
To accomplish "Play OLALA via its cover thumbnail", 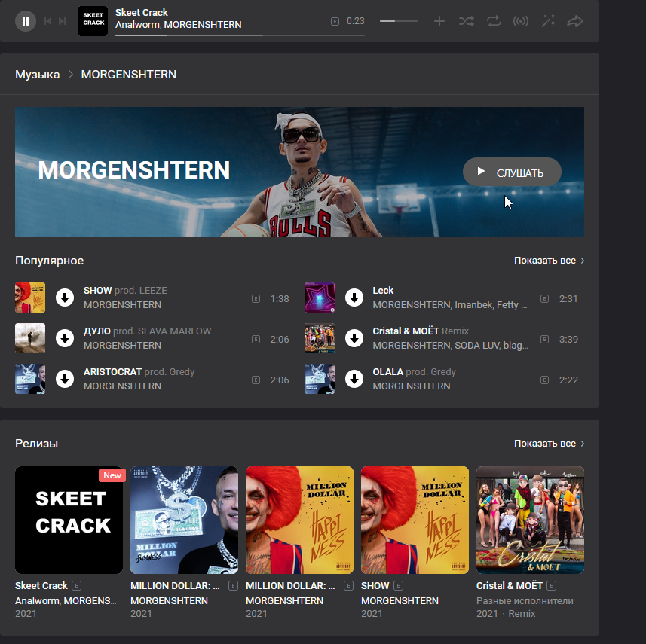I will coord(320,379).
